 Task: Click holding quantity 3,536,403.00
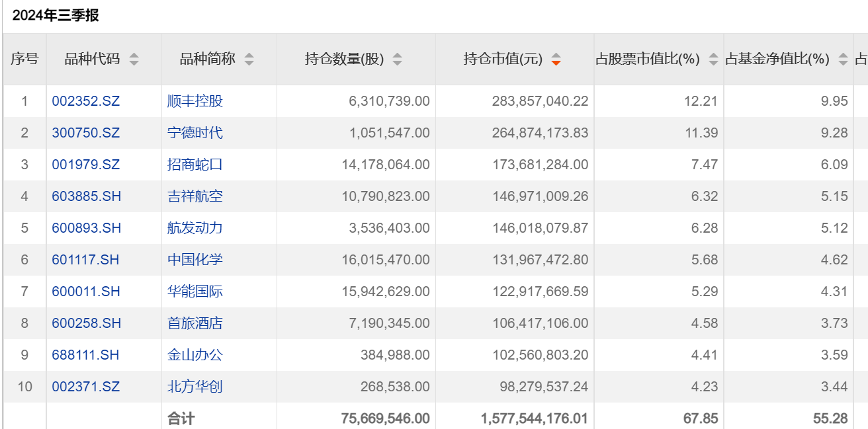click(389, 228)
